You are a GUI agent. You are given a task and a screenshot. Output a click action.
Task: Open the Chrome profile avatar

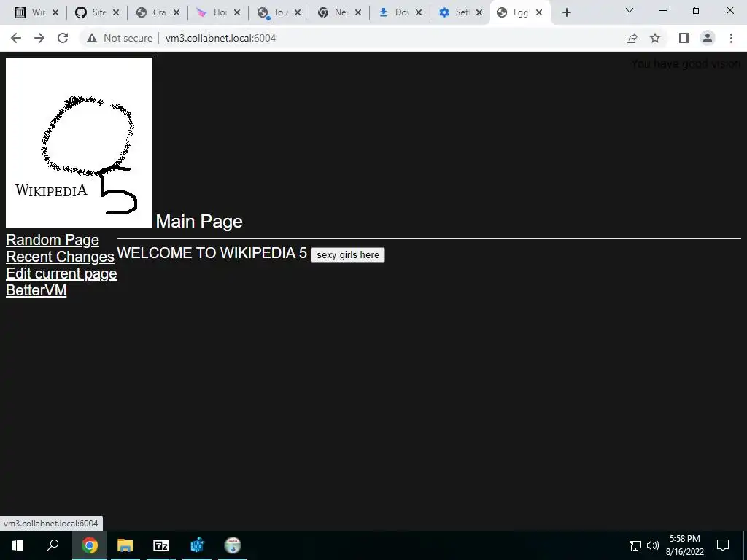[708, 38]
